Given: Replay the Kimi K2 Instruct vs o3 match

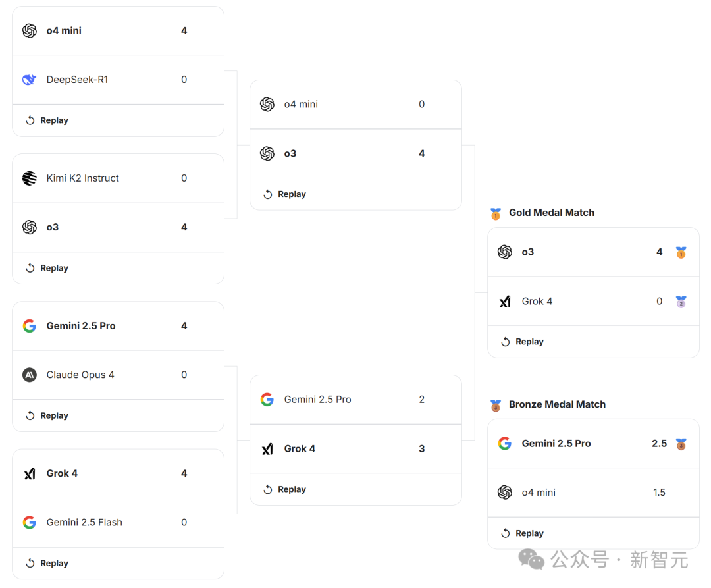Looking at the screenshot, I should tap(47, 269).
